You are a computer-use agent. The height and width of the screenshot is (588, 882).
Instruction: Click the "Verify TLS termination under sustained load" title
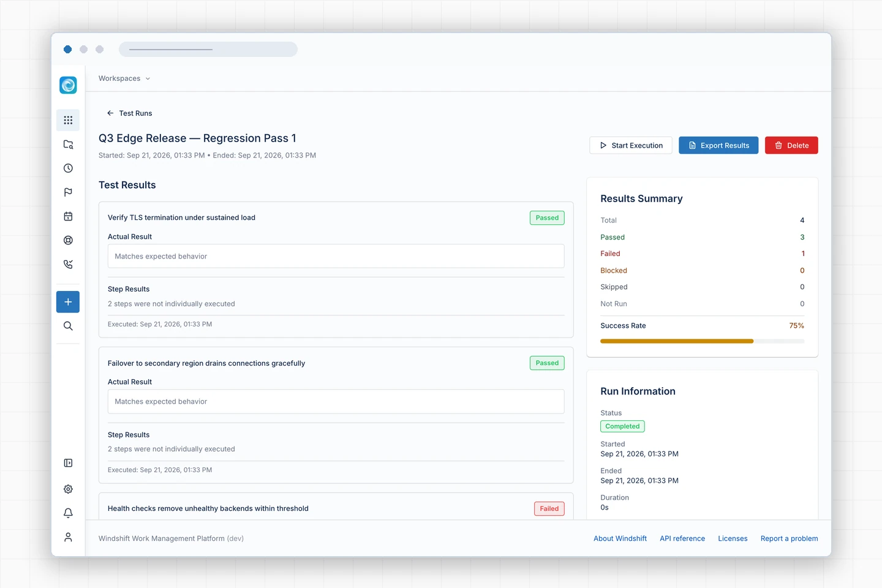pyautogui.click(x=181, y=217)
